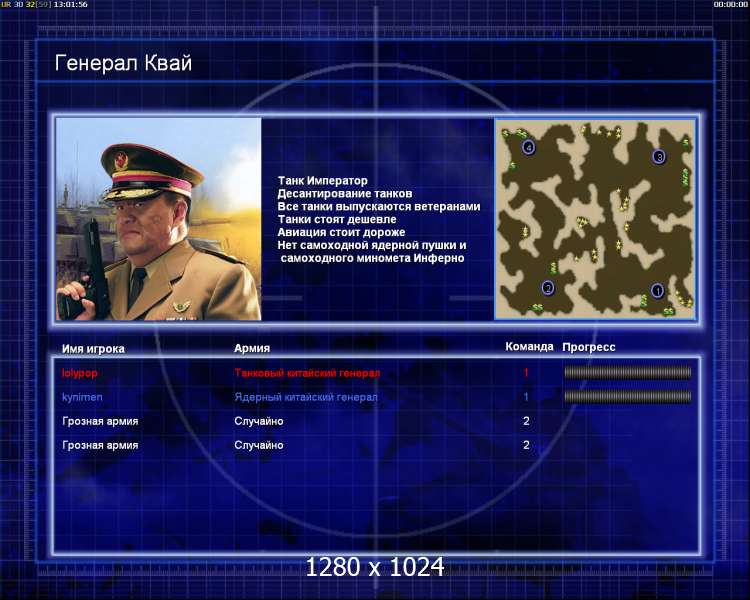Click start position marker 1 on minimap
The height and width of the screenshot is (600, 750).
click(x=657, y=290)
